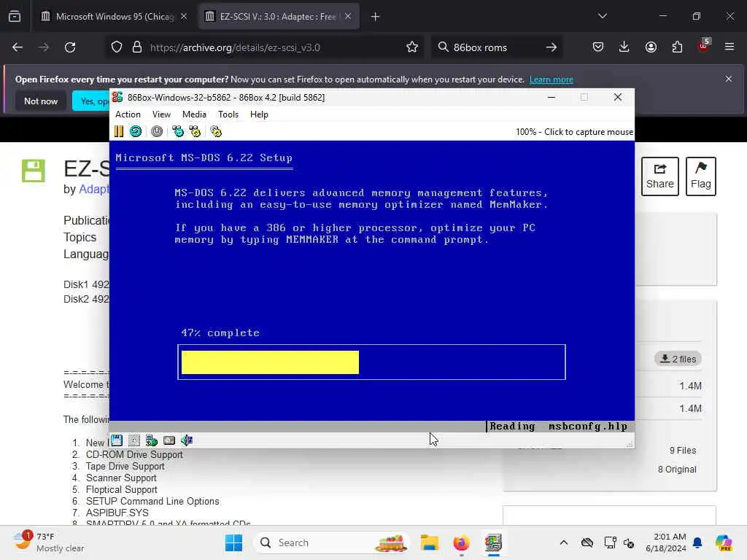Viewport: 747px width, 560px height.
Task: Open Firefox hamburger application menu
Action: click(729, 47)
